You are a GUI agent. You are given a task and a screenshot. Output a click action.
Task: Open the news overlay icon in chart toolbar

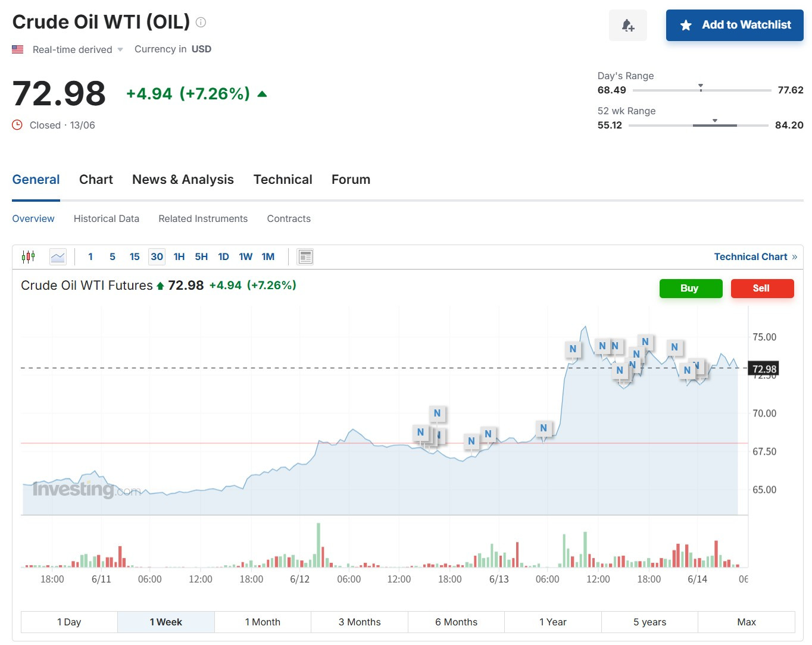pos(305,256)
